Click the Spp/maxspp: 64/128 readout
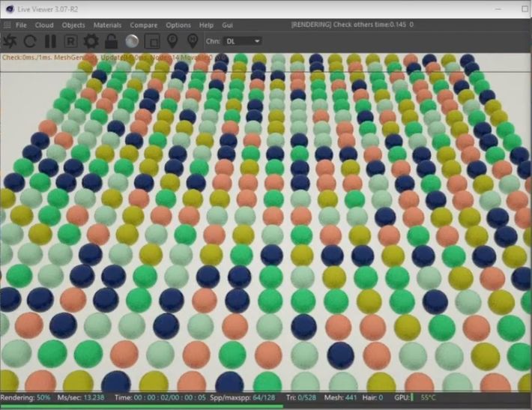This screenshot has width=532, height=410. pos(243,397)
